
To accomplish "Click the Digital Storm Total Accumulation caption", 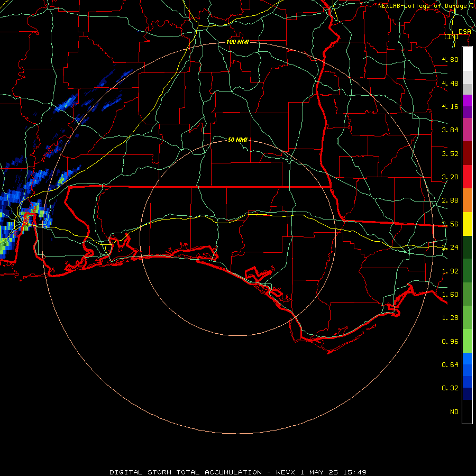I will pos(237,472).
